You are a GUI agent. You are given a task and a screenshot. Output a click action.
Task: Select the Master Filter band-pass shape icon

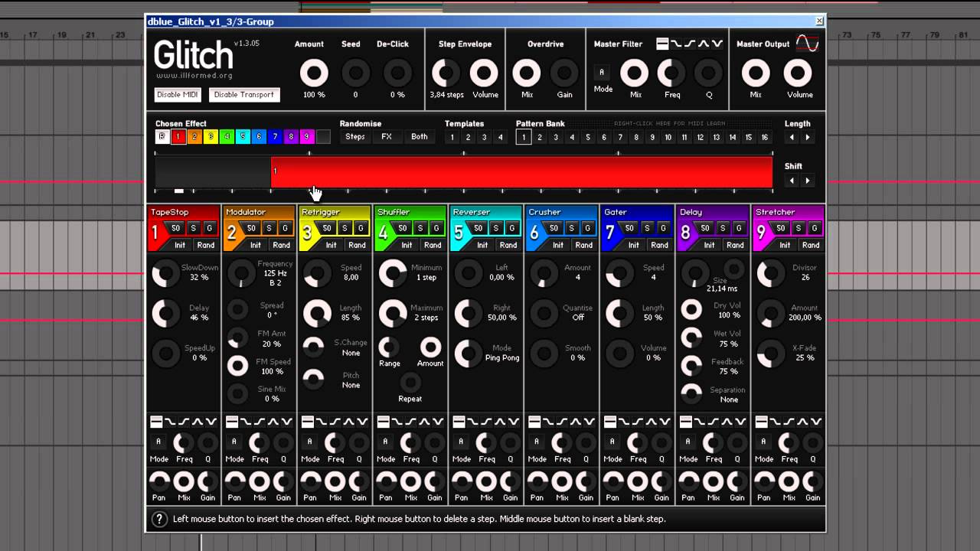(703, 44)
